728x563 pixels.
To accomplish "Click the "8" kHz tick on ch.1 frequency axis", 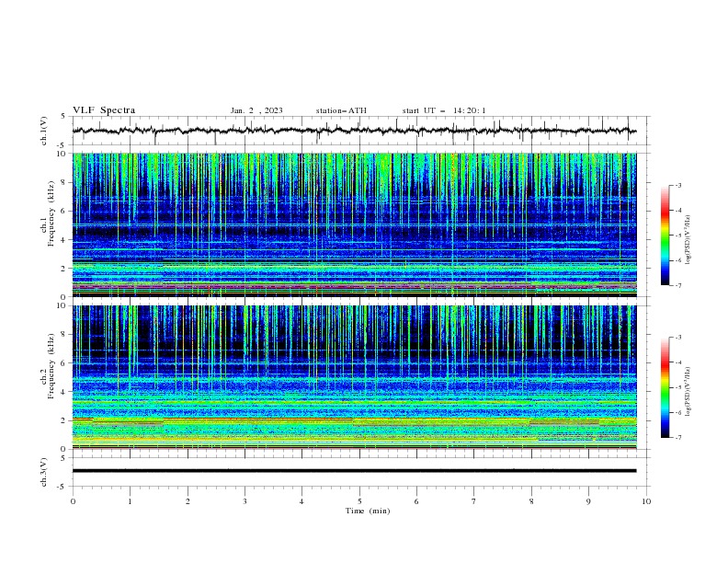I will click(x=64, y=182).
